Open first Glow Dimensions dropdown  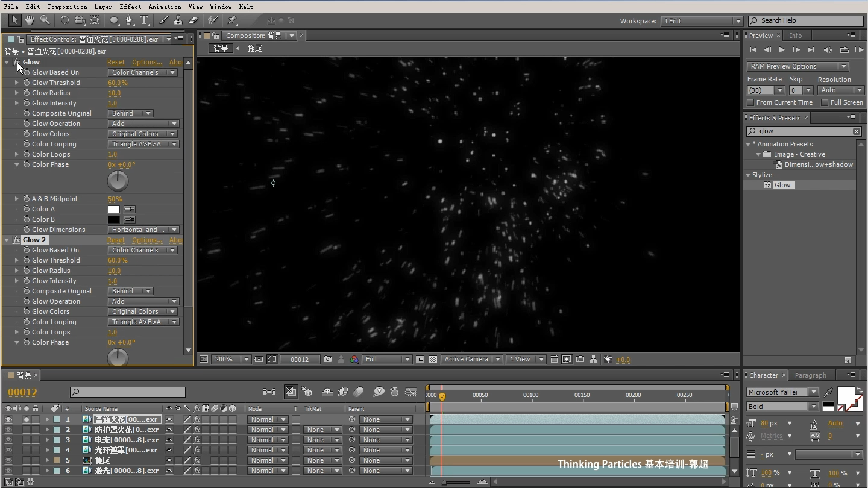[x=143, y=230]
